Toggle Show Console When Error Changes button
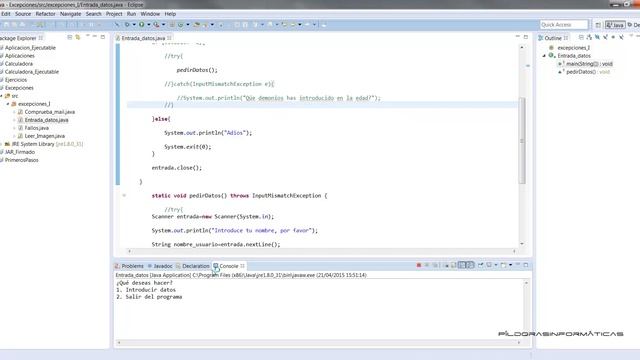 click(x=470, y=265)
